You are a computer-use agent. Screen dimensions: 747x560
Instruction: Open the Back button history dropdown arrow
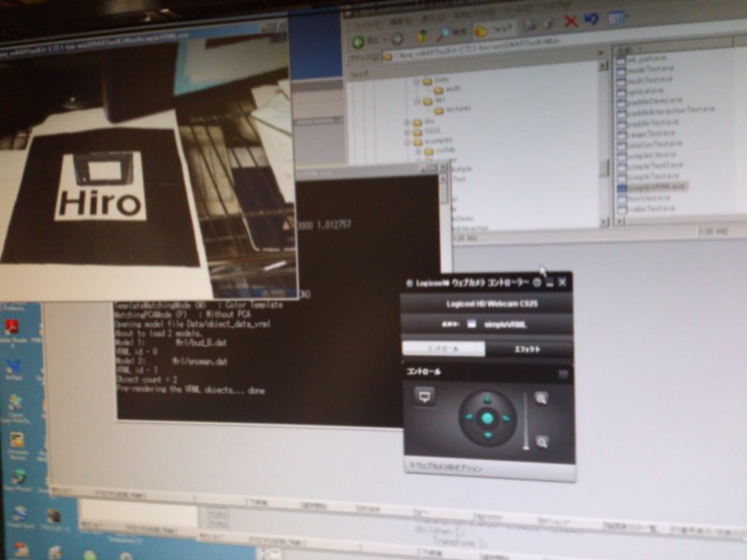[x=386, y=40]
